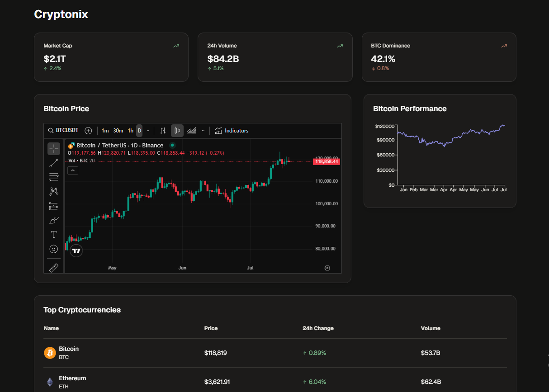Click Bitcoin volume $53.7B
The height and width of the screenshot is (392, 549).
coord(431,353)
